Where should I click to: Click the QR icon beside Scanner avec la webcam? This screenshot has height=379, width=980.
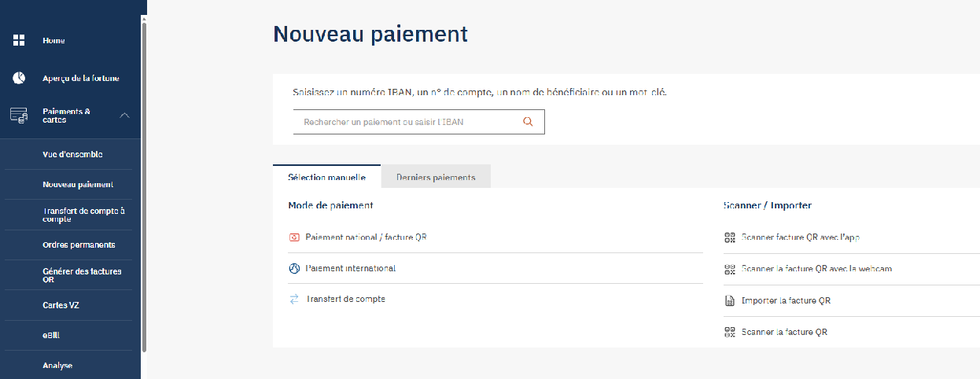tap(729, 269)
